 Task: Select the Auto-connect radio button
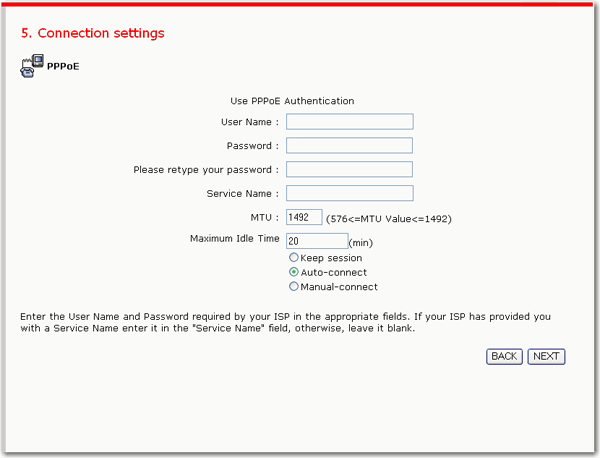293,272
